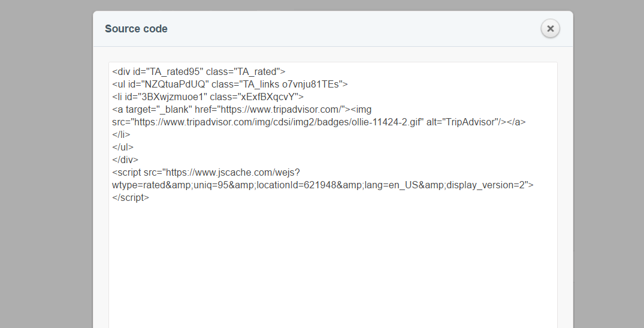Click the wtype=rated parameter text
This screenshot has width=644, height=328.
[x=139, y=185]
